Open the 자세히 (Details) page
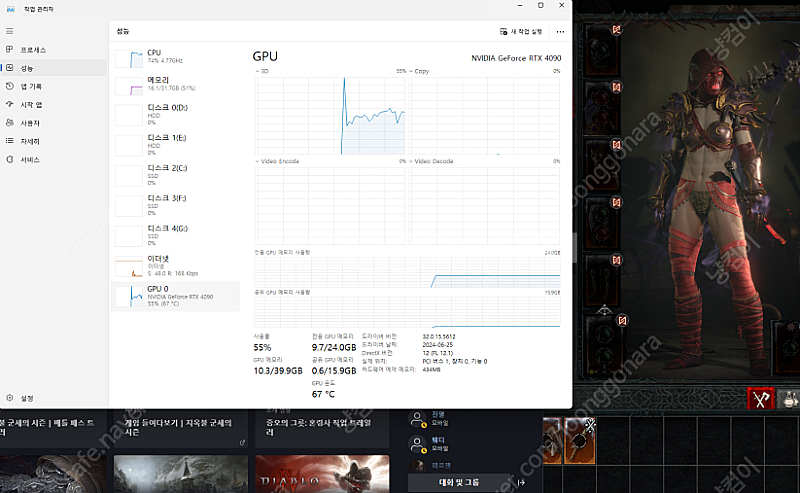The width and height of the screenshot is (800, 493). 54,141
